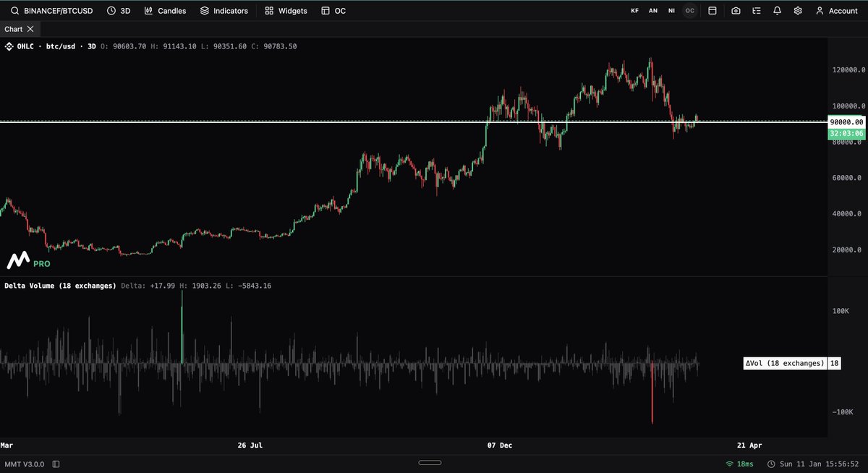The height and width of the screenshot is (473, 868).
Task: Take a chart screenshot with camera icon
Action: point(736,11)
